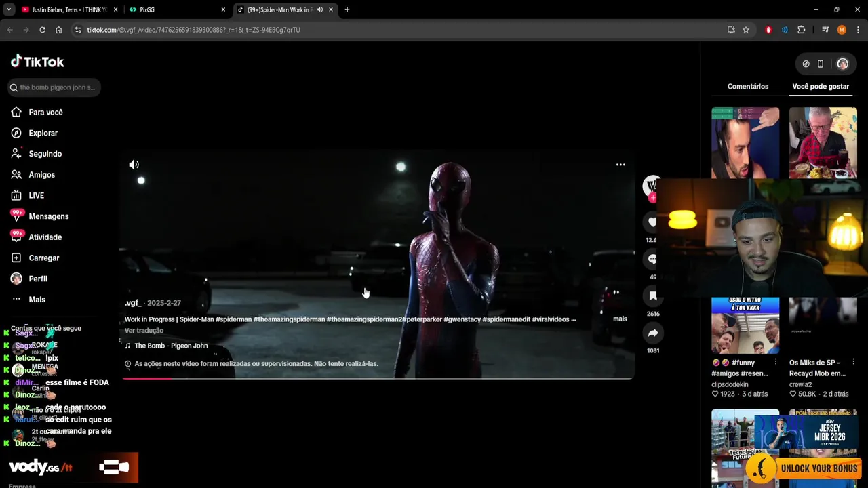The height and width of the screenshot is (488, 868).
Task: Bookmark this page with the star icon
Action: pyautogui.click(x=746, y=30)
